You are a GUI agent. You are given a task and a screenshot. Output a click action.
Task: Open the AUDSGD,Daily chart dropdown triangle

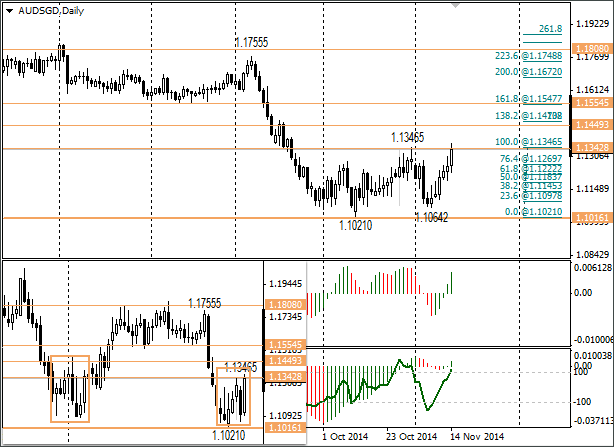coord(9,11)
